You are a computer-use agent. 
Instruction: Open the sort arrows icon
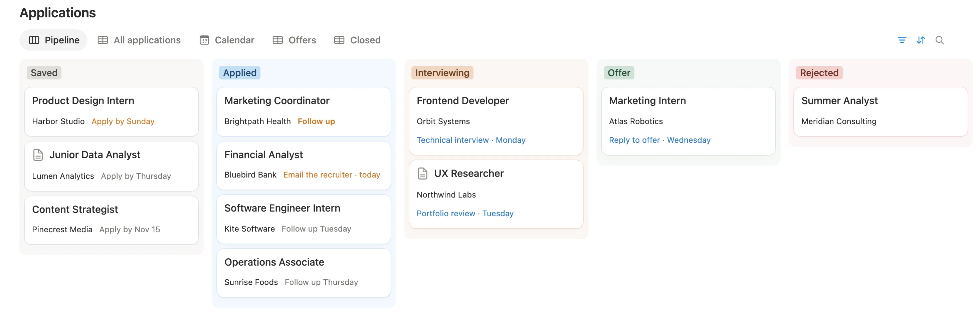click(920, 40)
